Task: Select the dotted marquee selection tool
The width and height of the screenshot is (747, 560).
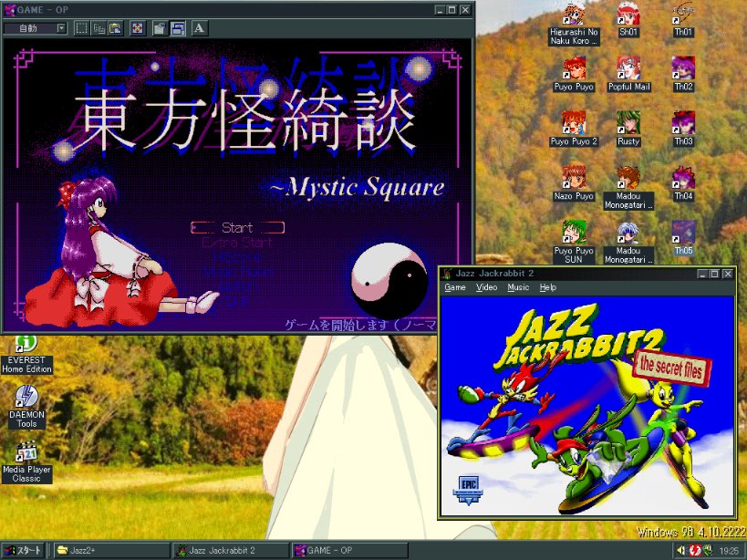Action: coord(81,28)
